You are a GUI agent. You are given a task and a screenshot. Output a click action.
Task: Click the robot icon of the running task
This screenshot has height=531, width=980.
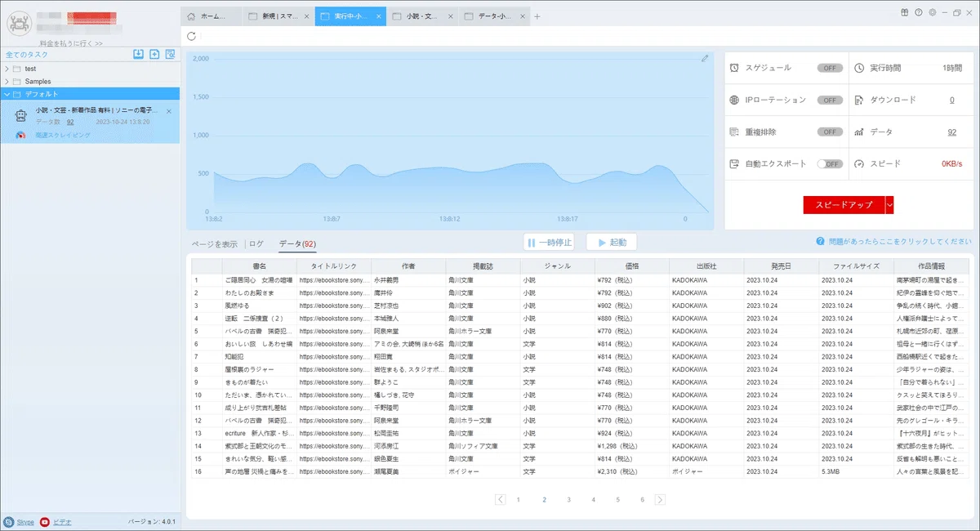(x=21, y=116)
